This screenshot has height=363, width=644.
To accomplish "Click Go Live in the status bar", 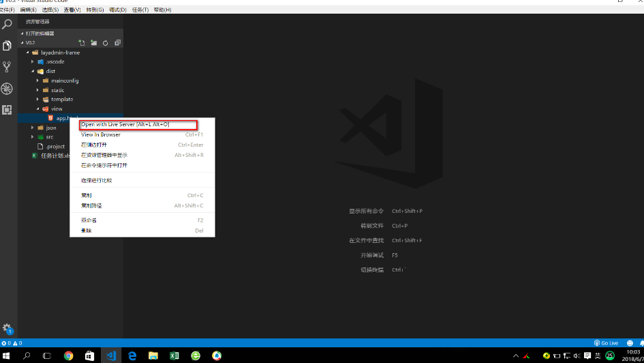I will pos(606,343).
